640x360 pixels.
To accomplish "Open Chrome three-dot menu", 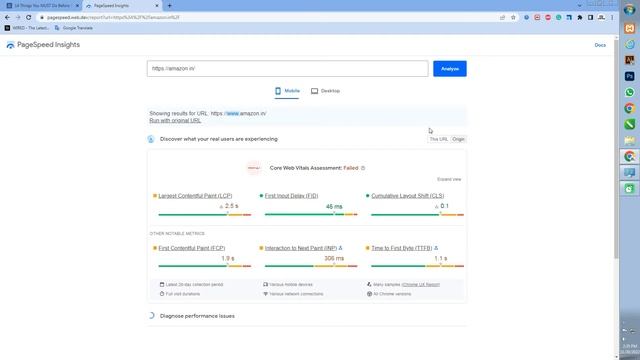I will click(612, 18).
